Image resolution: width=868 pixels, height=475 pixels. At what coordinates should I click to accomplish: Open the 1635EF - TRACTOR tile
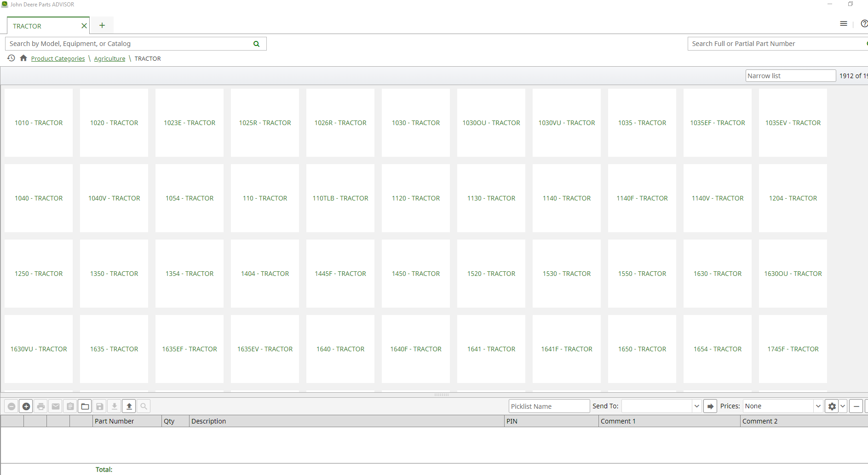190,349
